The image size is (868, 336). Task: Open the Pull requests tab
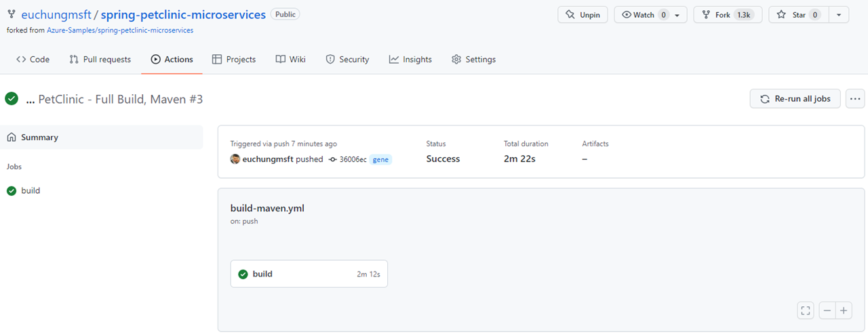pos(100,60)
